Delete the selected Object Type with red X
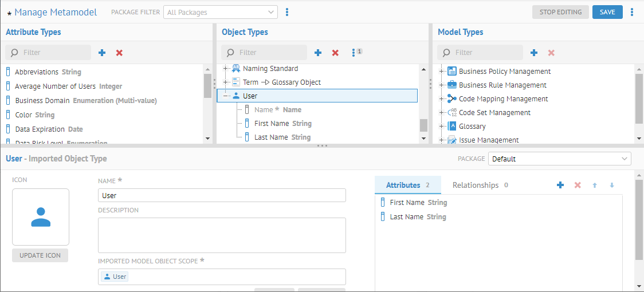The width and height of the screenshot is (644, 292). tap(335, 53)
